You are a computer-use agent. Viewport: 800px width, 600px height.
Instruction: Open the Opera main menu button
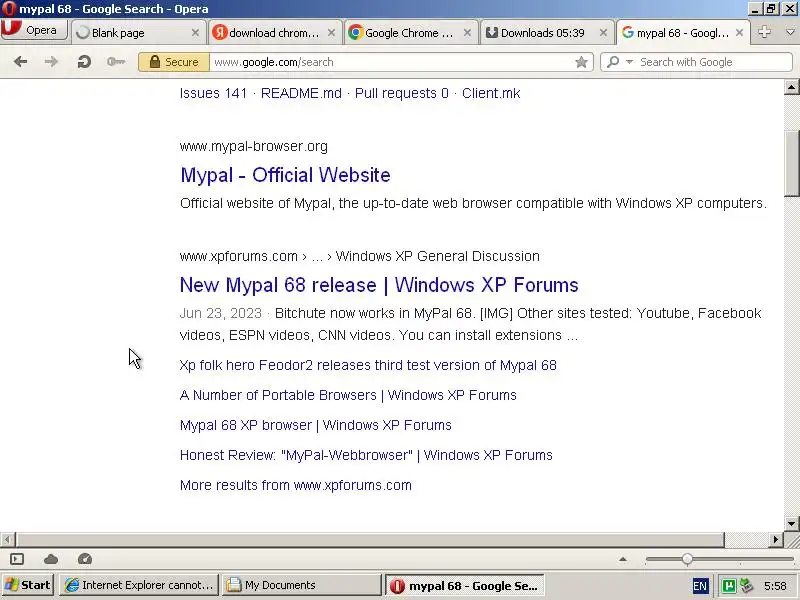[34, 31]
